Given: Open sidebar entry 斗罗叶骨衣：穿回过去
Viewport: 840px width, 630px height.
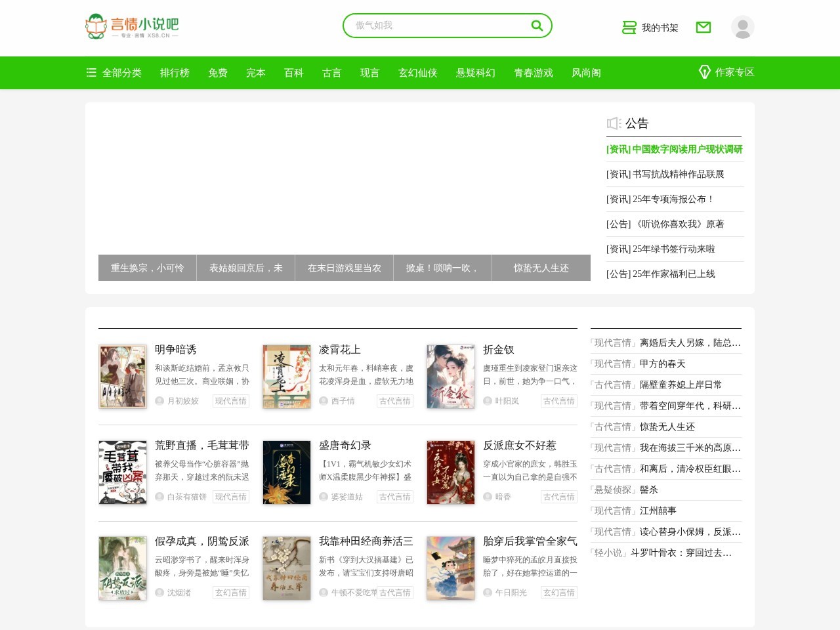Looking at the screenshot, I should (681, 553).
